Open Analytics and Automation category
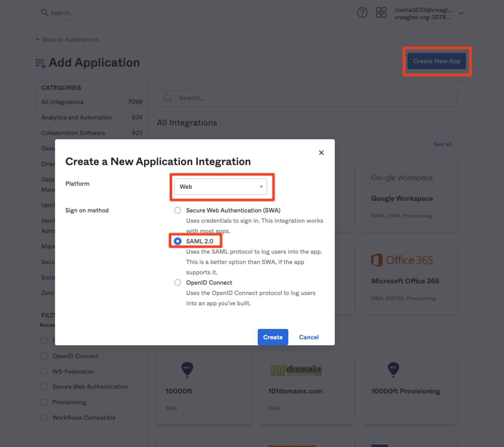The width and height of the screenshot is (504, 447). pyautogui.click(x=77, y=117)
